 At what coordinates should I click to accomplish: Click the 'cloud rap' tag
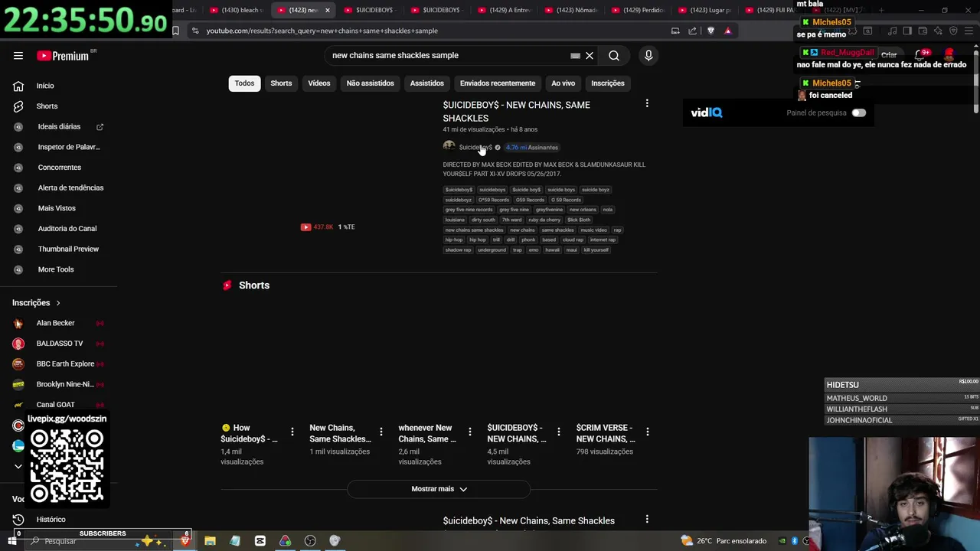pos(573,240)
